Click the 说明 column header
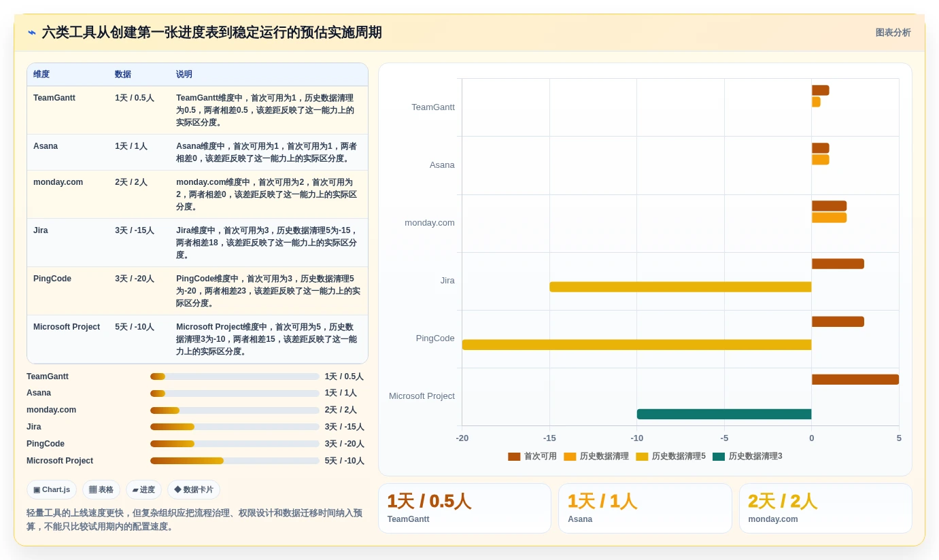939x560 pixels. [x=184, y=75]
